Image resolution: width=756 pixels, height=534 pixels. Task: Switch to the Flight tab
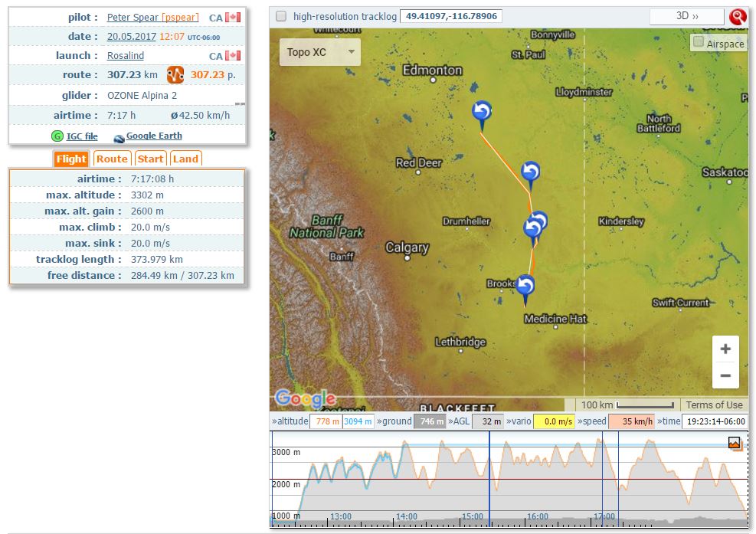point(71,159)
